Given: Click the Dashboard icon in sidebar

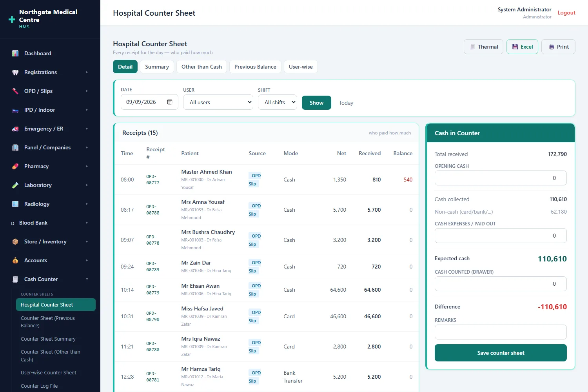Looking at the screenshot, I should point(15,53).
